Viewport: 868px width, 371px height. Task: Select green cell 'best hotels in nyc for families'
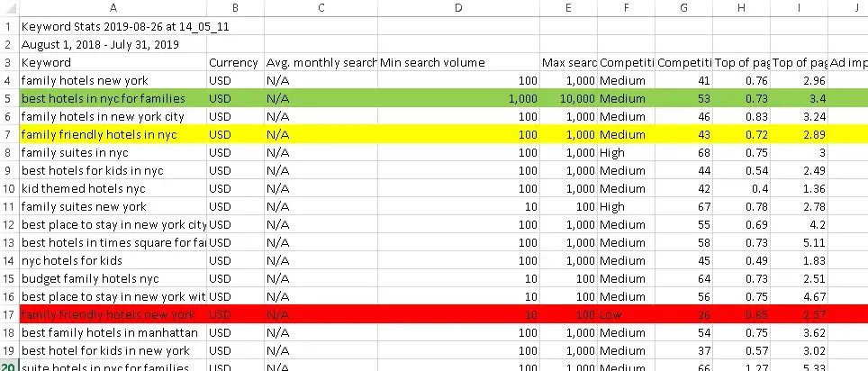(x=113, y=98)
